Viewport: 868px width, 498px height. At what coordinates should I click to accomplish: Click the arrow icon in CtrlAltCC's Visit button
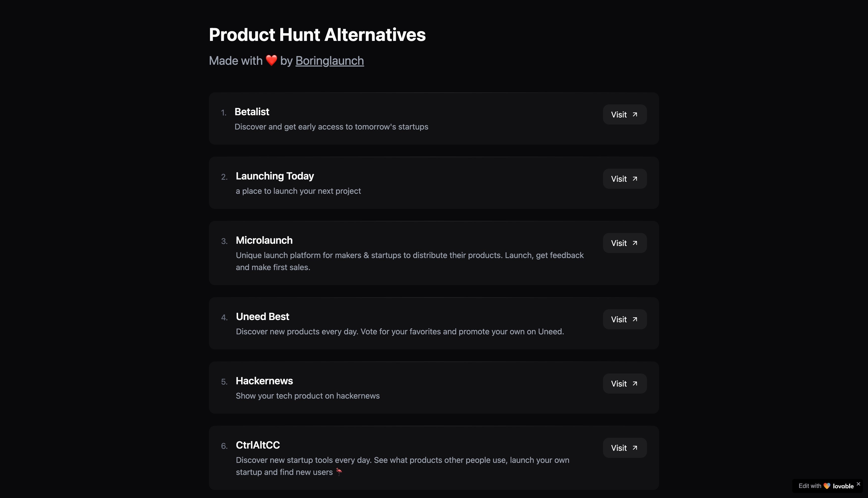(x=635, y=448)
